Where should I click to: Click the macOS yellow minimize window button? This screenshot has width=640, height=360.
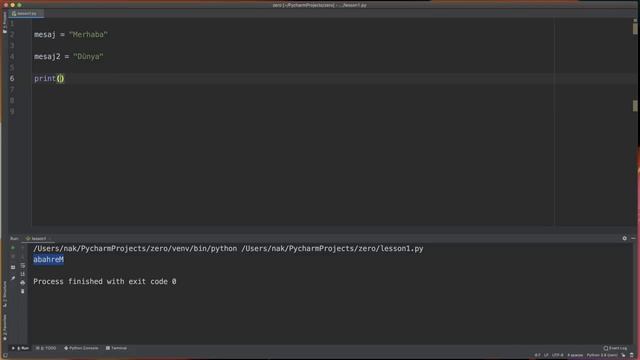12,5
